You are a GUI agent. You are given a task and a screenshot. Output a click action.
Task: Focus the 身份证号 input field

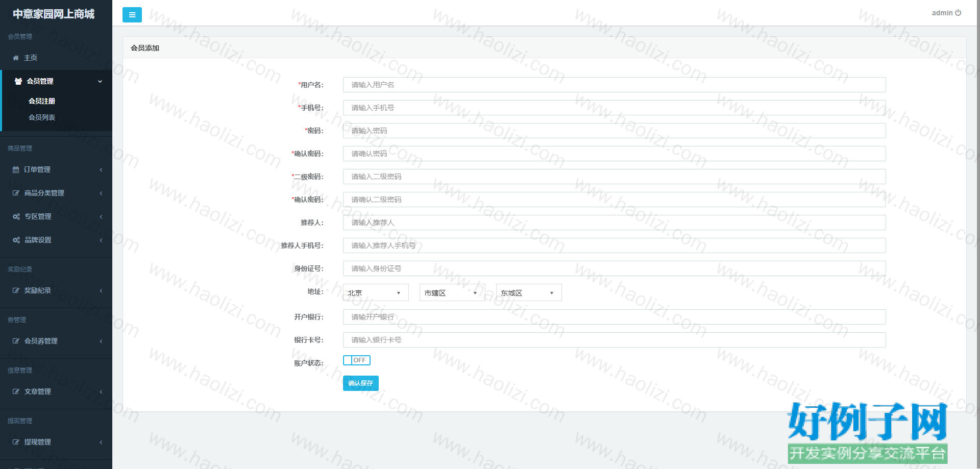[614, 268]
